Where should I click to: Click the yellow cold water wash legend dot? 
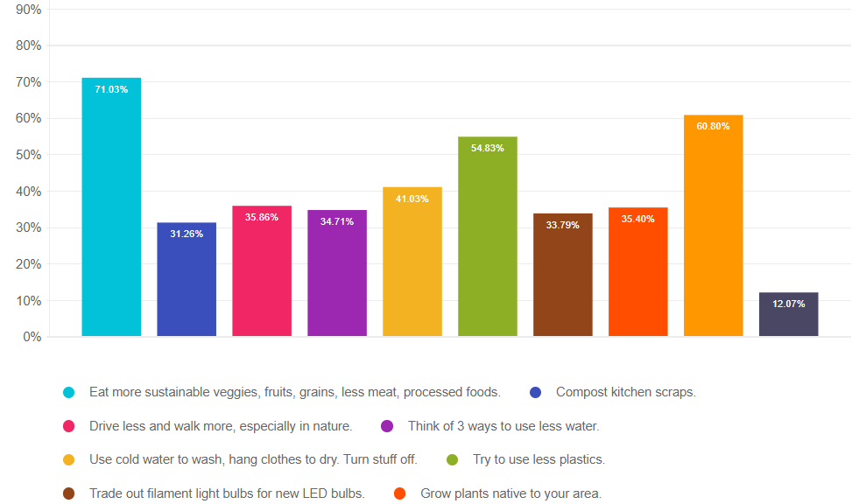pos(68,459)
